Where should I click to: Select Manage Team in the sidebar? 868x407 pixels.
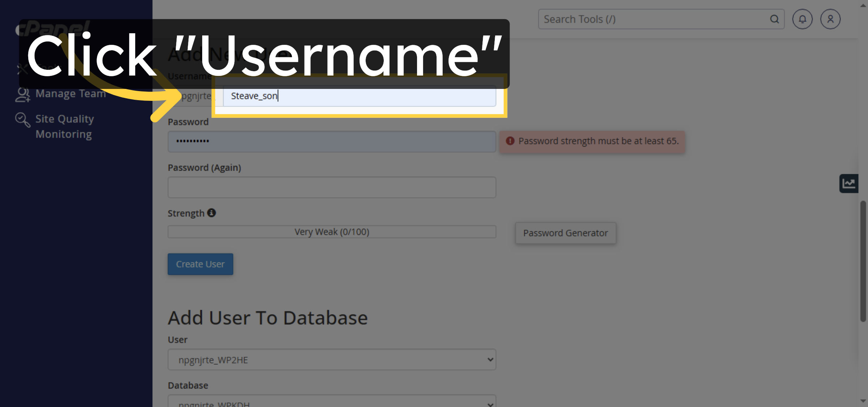[71, 94]
